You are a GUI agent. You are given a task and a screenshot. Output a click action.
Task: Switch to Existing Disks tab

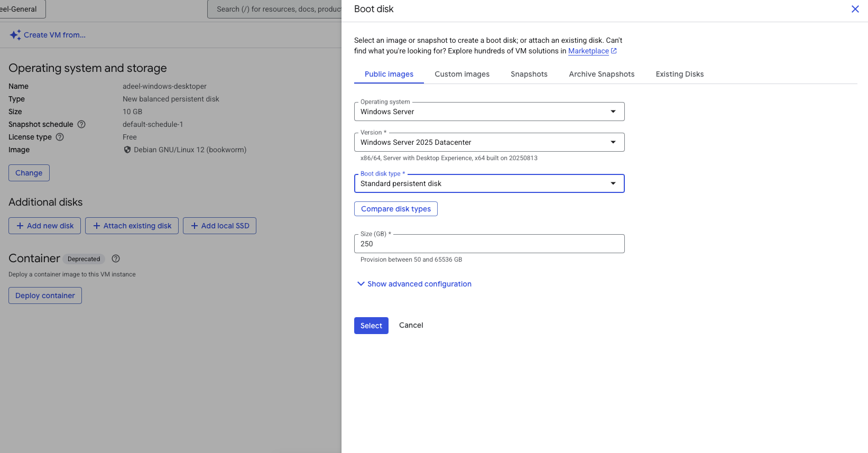coord(680,74)
